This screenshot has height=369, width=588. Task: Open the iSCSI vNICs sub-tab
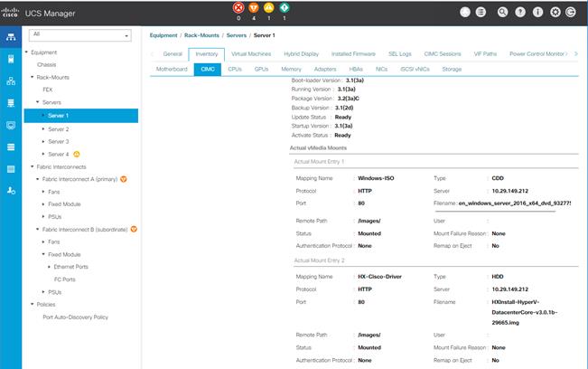pyautogui.click(x=415, y=69)
